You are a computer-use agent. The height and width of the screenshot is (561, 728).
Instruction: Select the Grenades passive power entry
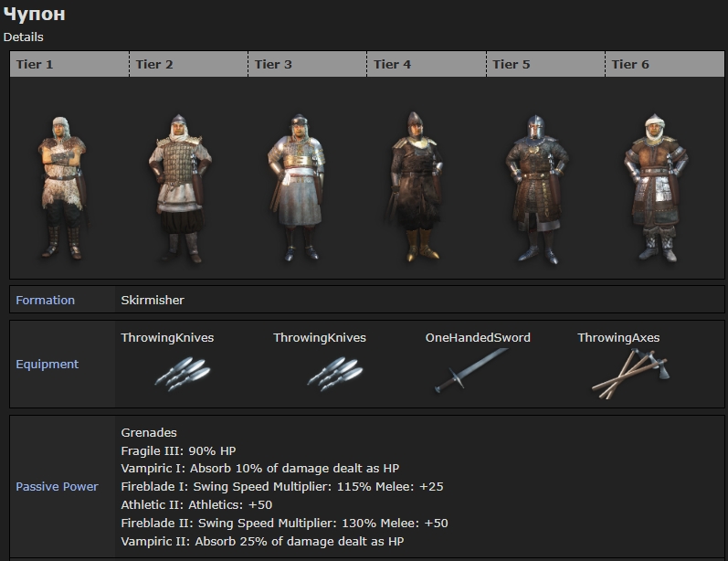[x=149, y=432]
